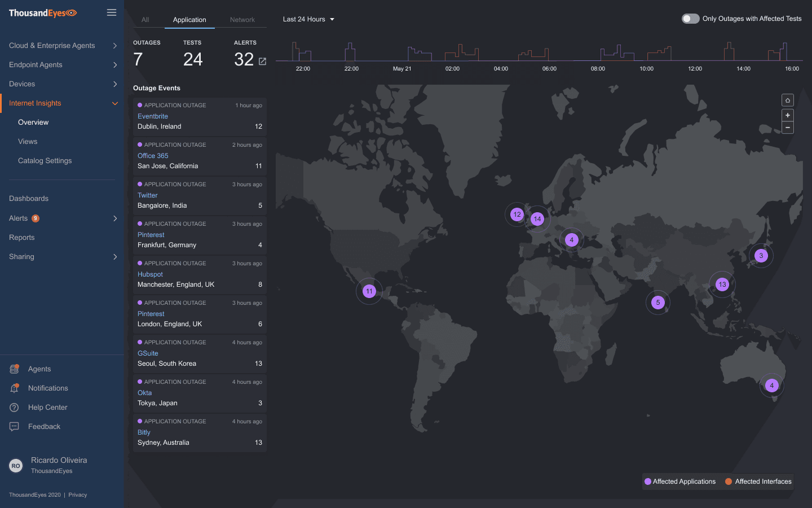
Task: Reset map with the home icon
Action: 787,100
